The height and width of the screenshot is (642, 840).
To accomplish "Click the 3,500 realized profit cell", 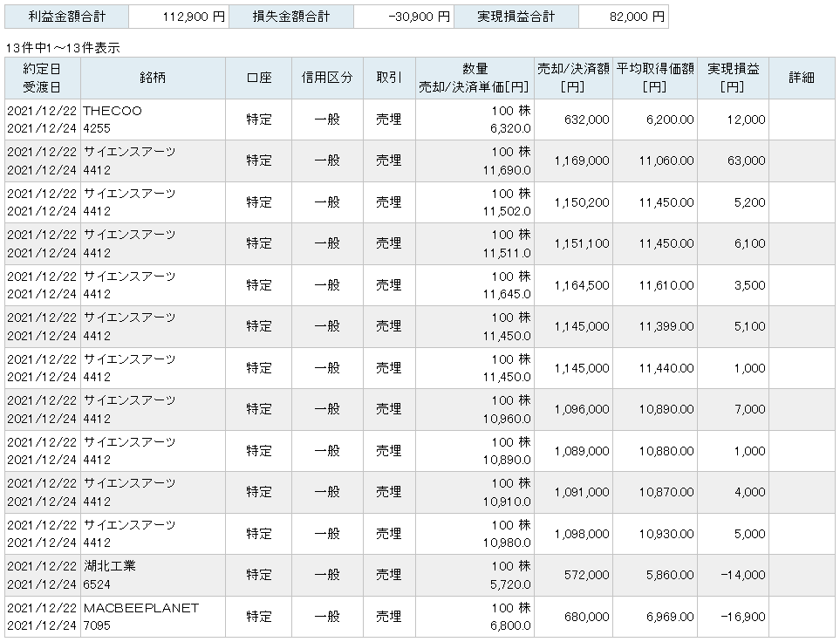I will click(x=733, y=285).
